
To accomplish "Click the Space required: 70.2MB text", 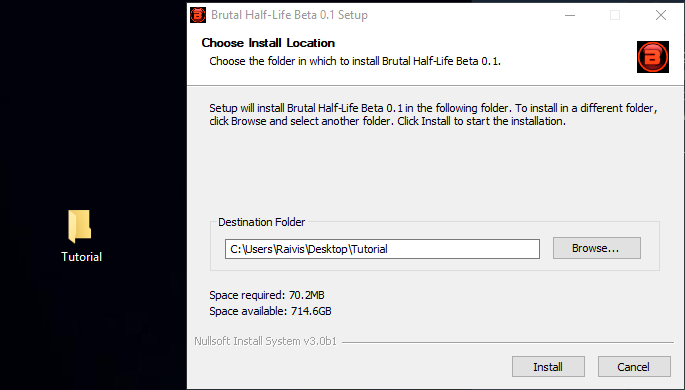I will (267, 295).
